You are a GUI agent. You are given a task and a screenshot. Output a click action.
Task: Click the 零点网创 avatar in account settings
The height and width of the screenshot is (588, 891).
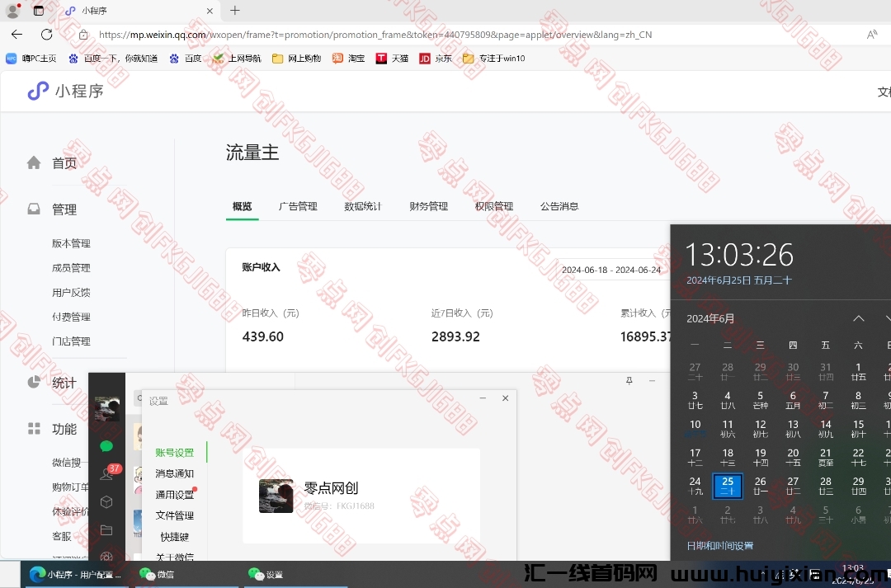point(276,496)
